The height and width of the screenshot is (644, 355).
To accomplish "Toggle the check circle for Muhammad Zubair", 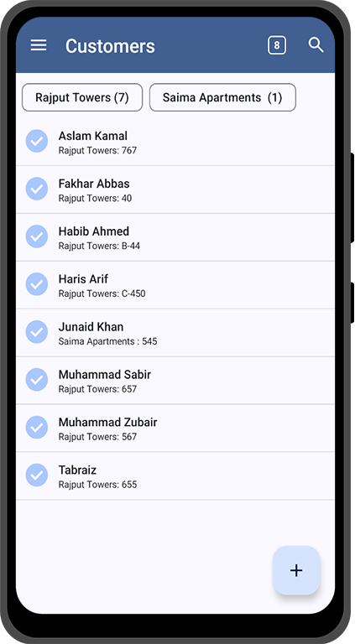I will [37, 427].
